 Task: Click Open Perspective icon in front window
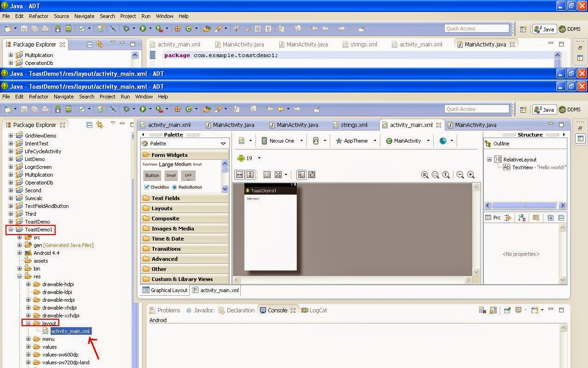click(523, 109)
